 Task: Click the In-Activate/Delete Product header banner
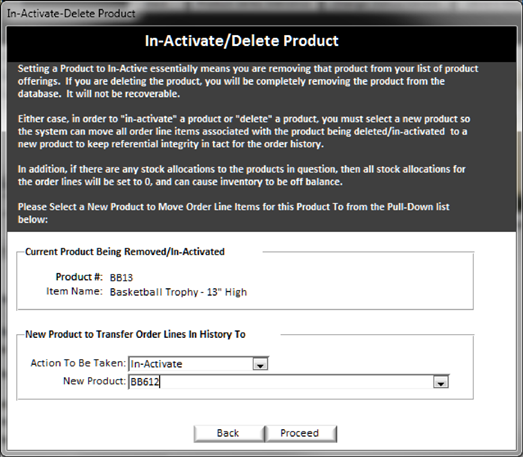tap(242, 41)
